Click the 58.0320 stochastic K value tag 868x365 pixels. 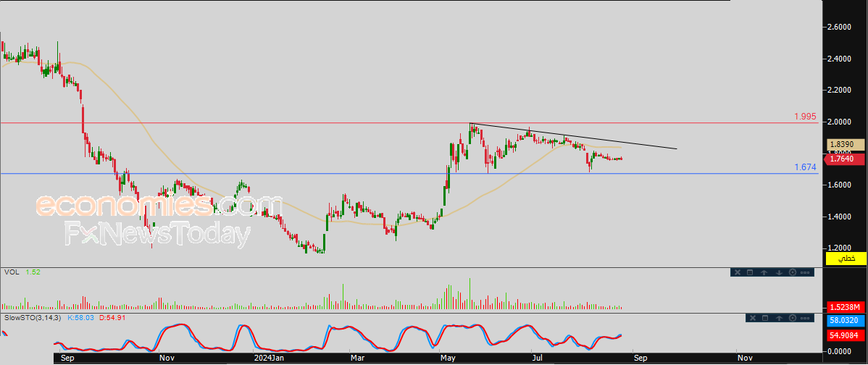pyautogui.click(x=846, y=320)
